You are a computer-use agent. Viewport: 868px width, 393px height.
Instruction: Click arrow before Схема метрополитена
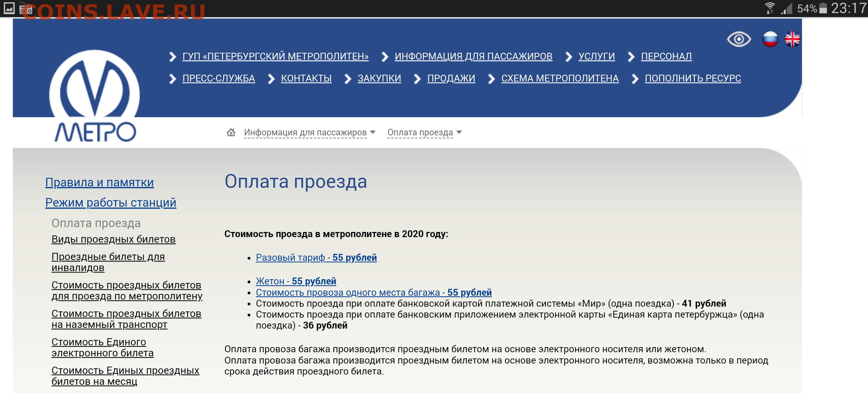(x=491, y=79)
